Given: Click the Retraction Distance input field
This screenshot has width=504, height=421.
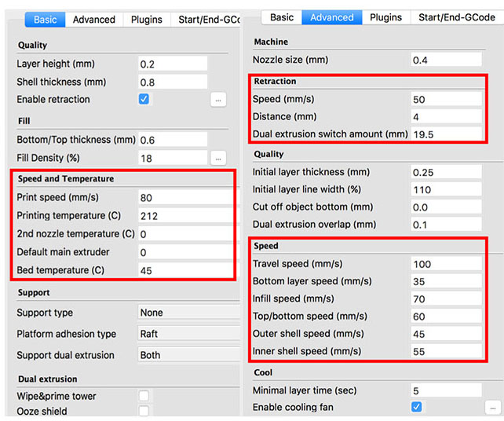Looking at the screenshot, I should point(446,116).
